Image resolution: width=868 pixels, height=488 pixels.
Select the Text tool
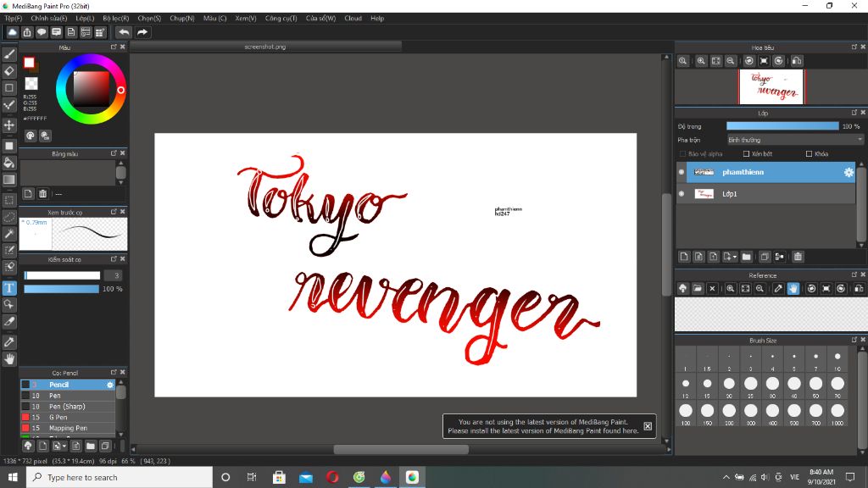tap(9, 288)
